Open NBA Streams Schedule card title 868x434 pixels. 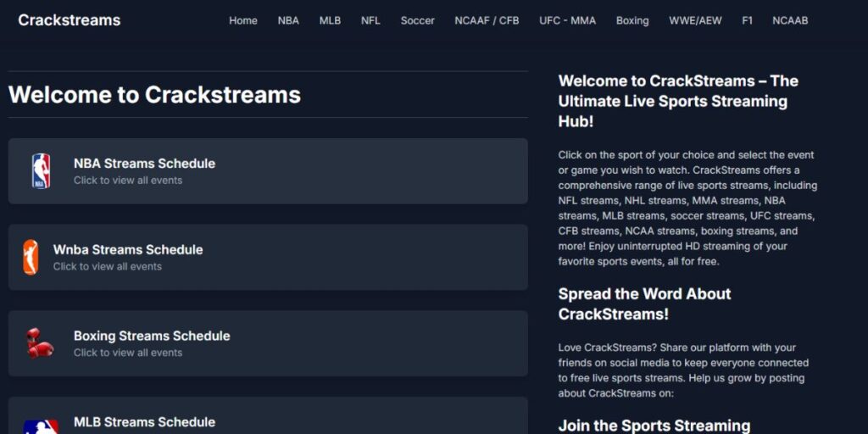click(144, 164)
